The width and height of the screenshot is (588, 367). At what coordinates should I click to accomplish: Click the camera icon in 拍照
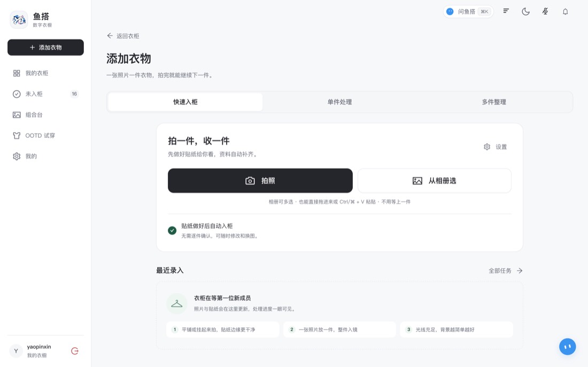point(250,181)
